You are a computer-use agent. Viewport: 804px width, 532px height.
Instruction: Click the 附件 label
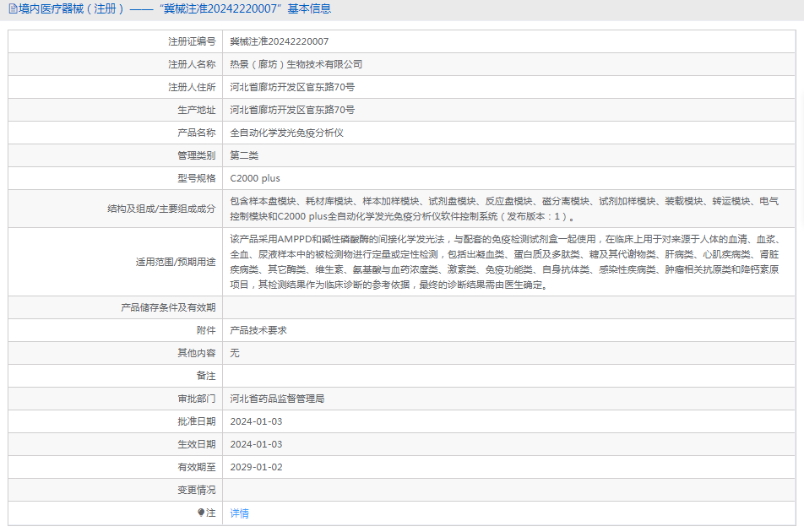tap(206, 330)
